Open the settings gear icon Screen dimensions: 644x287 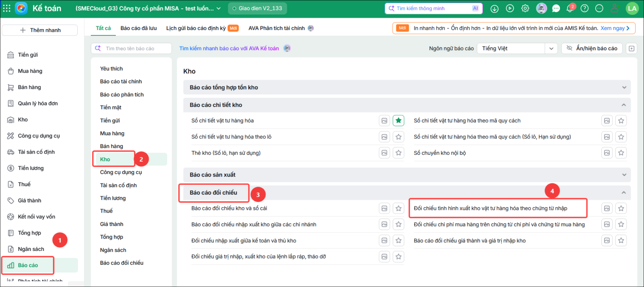[525, 8]
